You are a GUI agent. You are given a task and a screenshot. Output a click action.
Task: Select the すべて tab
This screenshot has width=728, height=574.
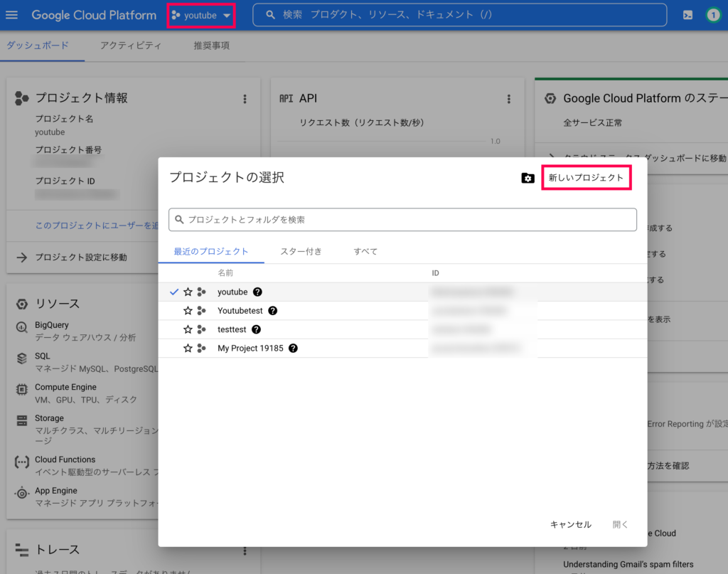pyautogui.click(x=365, y=252)
